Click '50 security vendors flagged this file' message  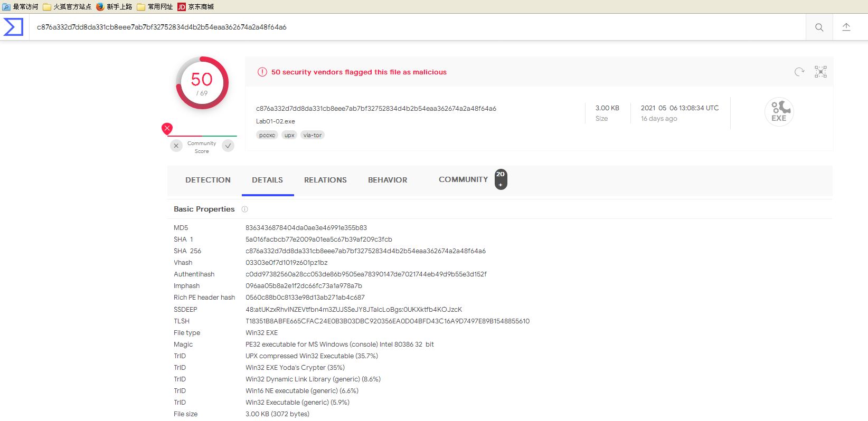(359, 72)
